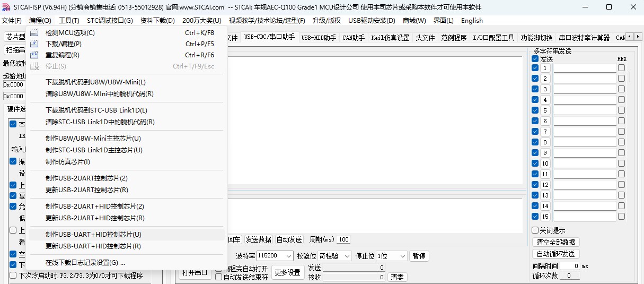Enable HEX checkbox for row 1
The image size is (644, 284).
621,68
